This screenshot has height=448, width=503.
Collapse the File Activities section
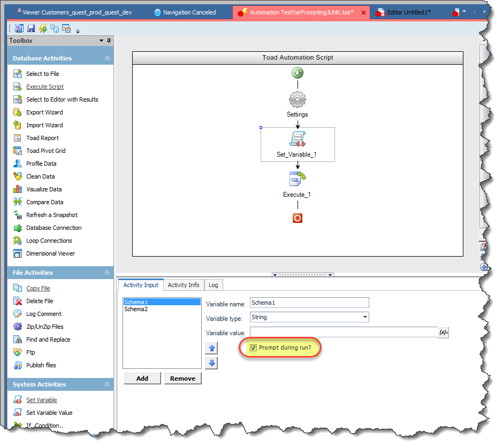coord(107,273)
